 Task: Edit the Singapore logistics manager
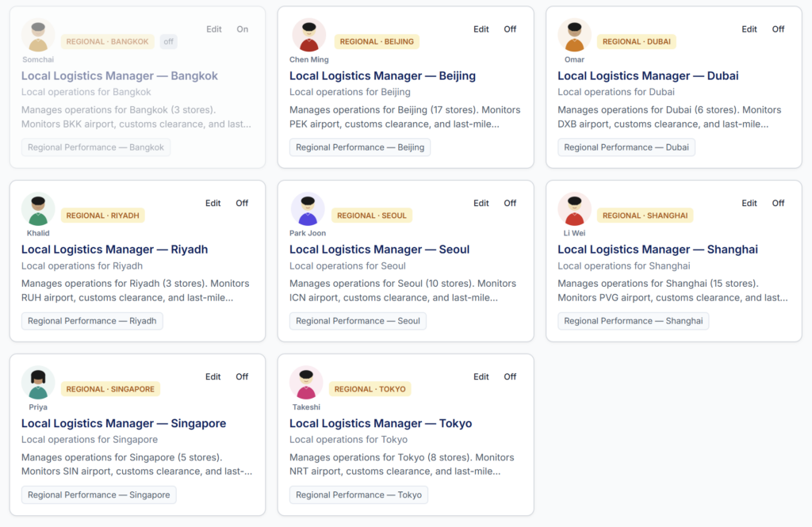coord(213,376)
